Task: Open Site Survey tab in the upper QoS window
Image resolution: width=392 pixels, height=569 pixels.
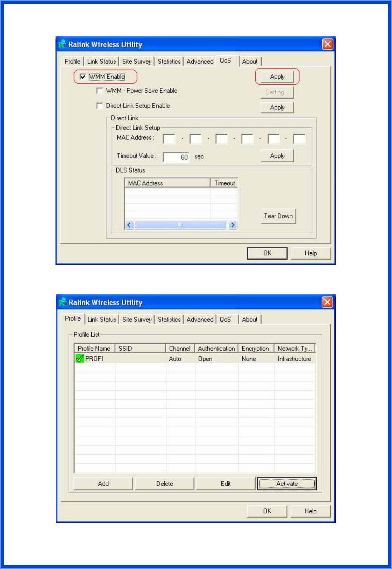Action: (x=137, y=61)
